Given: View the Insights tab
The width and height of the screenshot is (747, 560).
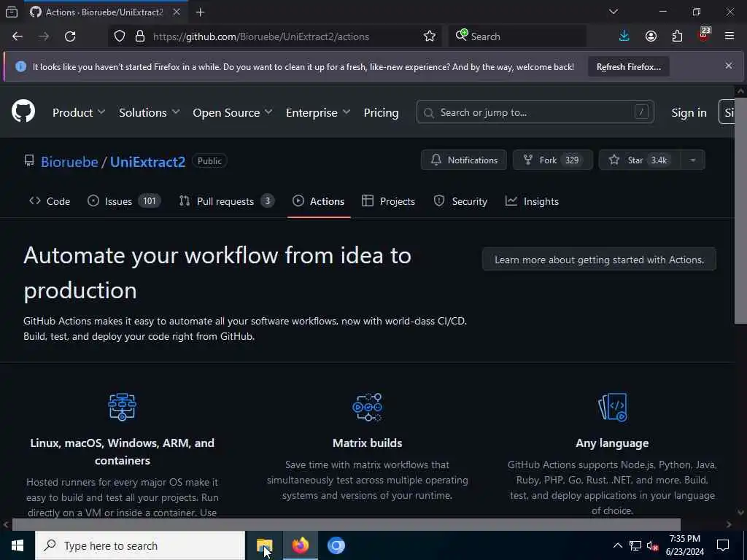Looking at the screenshot, I should pos(532,201).
